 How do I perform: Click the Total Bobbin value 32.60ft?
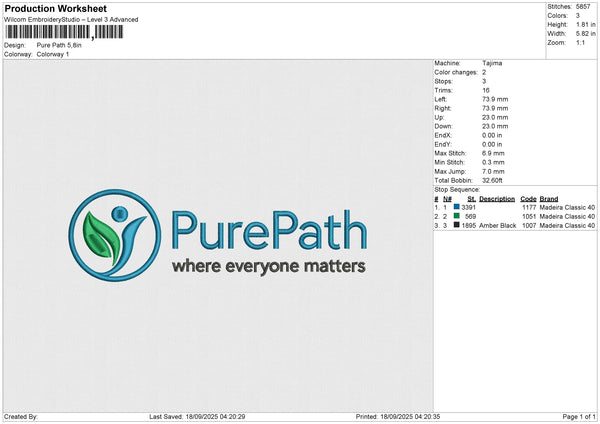click(492, 180)
